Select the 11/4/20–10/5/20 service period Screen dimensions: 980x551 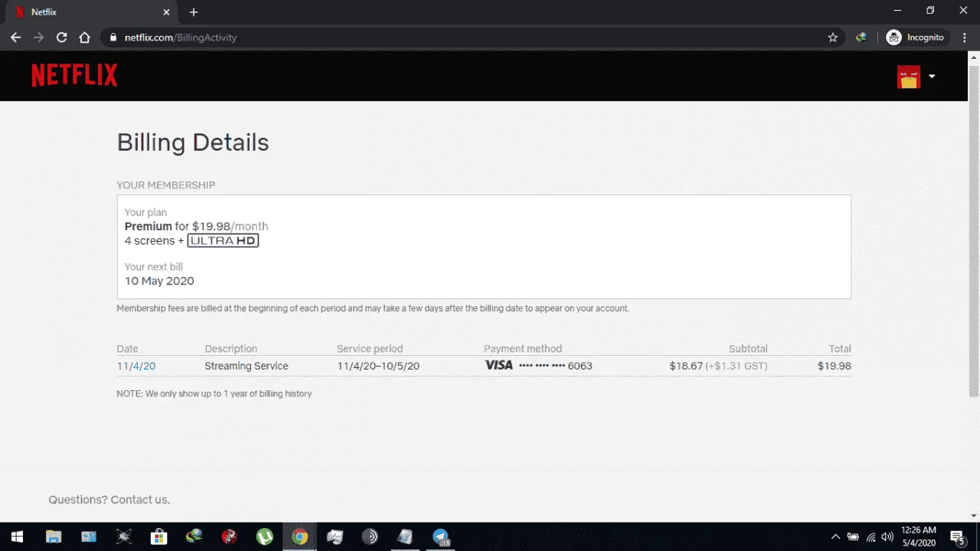click(x=378, y=366)
